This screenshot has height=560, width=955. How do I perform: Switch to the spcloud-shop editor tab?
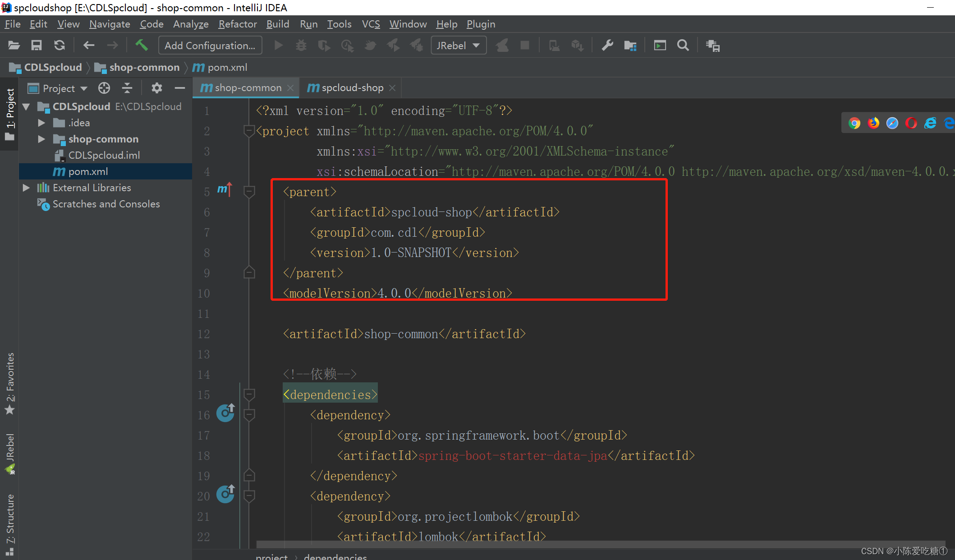coord(352,88)
